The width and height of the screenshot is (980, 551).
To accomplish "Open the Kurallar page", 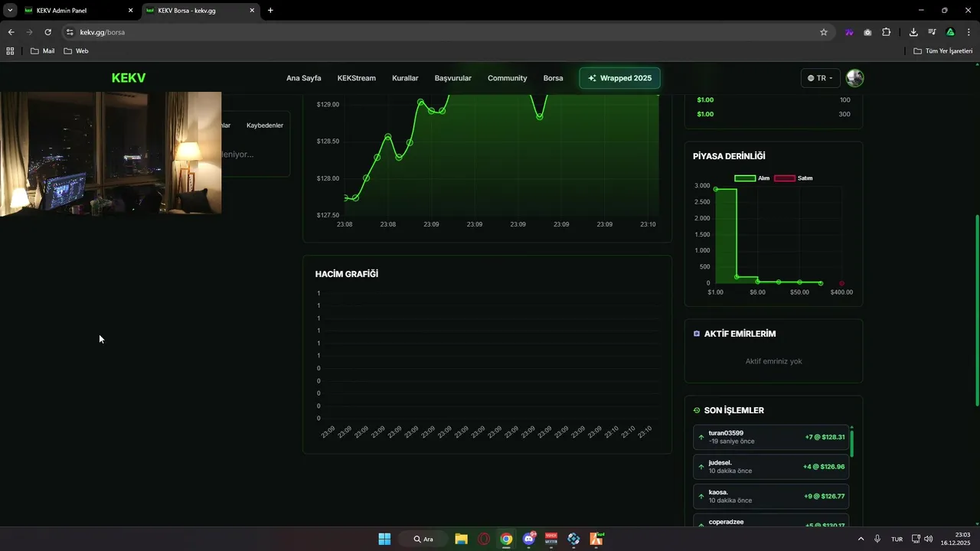I will tap(405, 78).
